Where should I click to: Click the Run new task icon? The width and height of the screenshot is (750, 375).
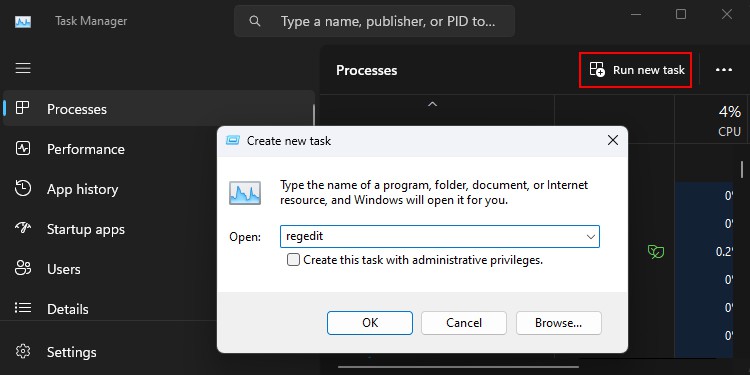click(596, 70)
